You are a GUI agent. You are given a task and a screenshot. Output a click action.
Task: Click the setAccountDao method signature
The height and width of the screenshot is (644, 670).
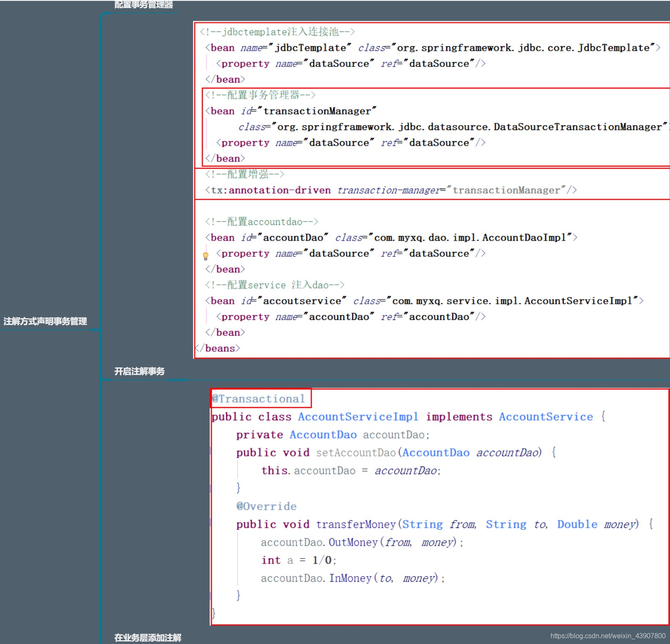[x=396, y=452]
